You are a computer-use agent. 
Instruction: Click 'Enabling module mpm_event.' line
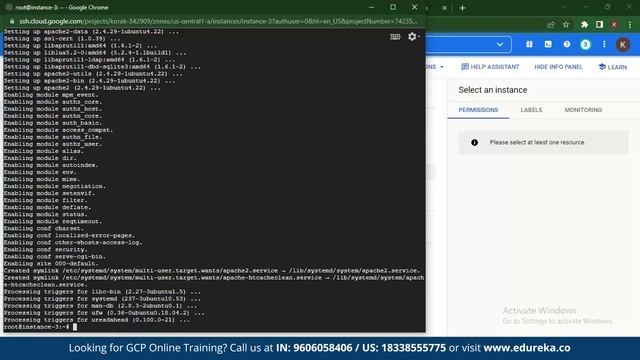tap(51, 95)
